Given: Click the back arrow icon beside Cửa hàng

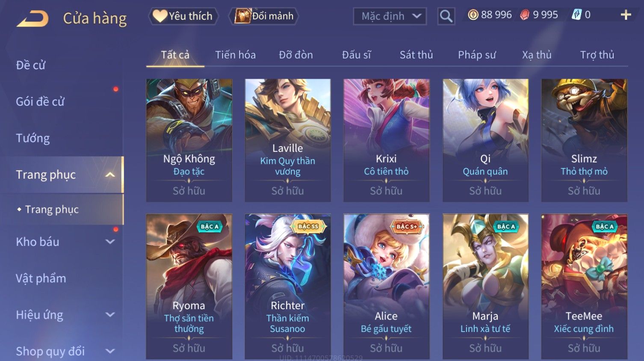Looking at the screenshot, I should click(32, 18).
